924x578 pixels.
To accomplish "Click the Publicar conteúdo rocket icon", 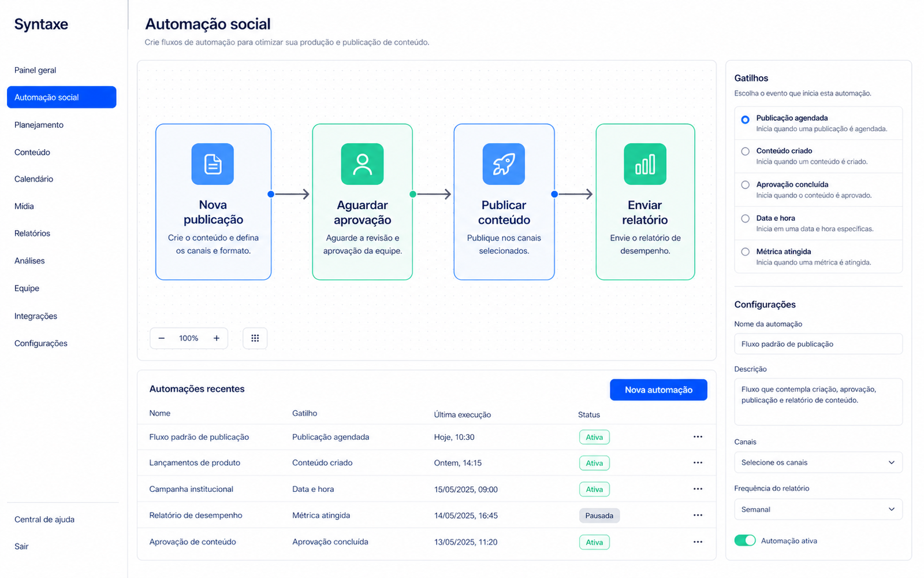I will [504, 164].
